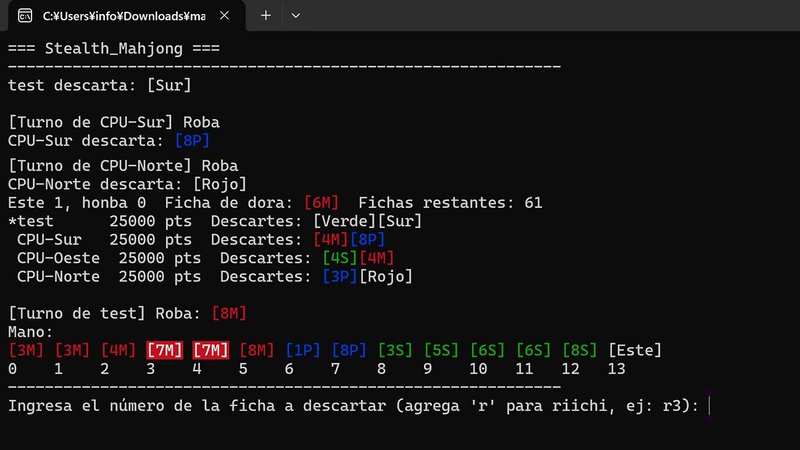The image size is (800, 450).
Task: Click hand tile [8P] above index 7
Action: (x=349, y=351)
